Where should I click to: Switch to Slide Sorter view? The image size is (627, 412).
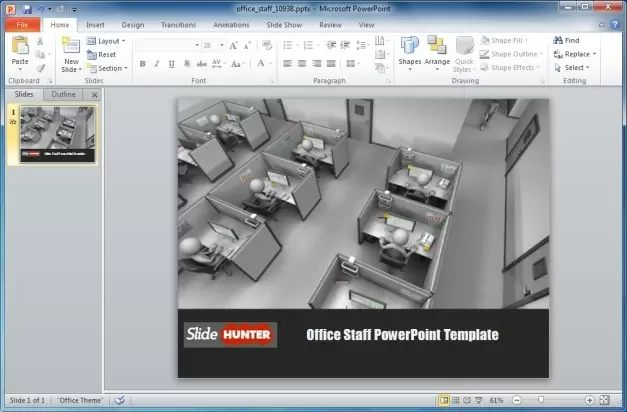[456, 400]
